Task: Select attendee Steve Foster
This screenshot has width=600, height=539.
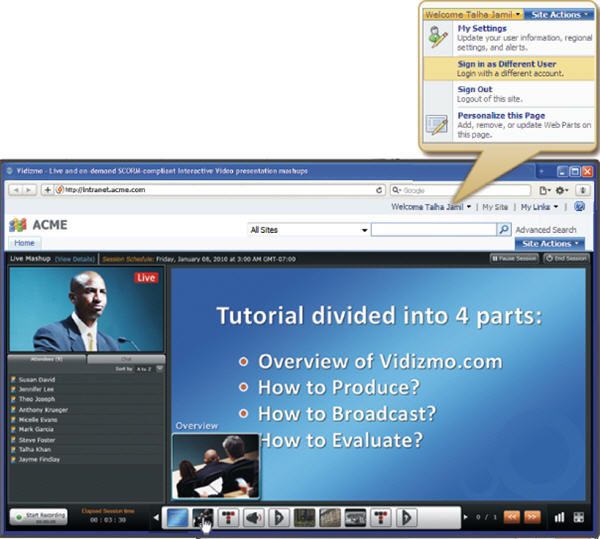Action: pos(37,440)
